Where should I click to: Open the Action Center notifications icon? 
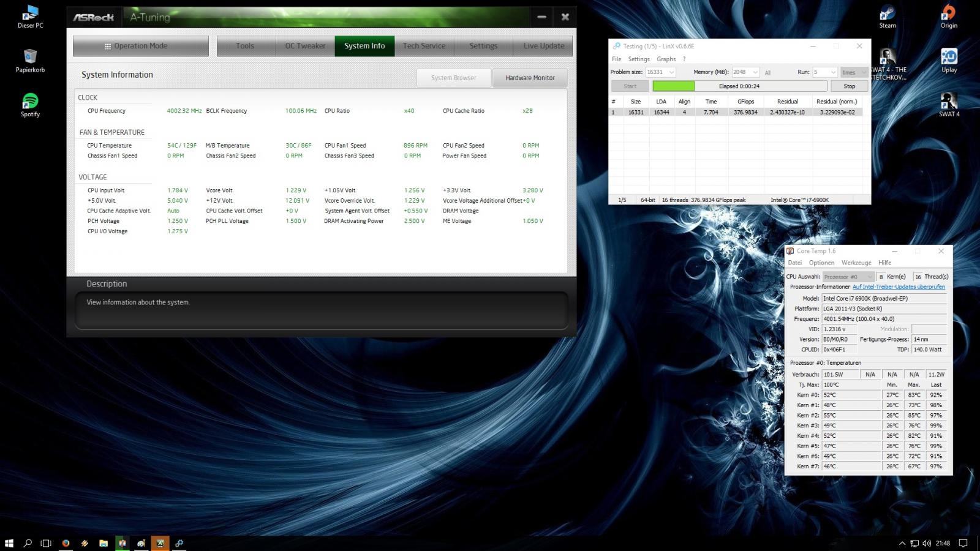(963, 543)
